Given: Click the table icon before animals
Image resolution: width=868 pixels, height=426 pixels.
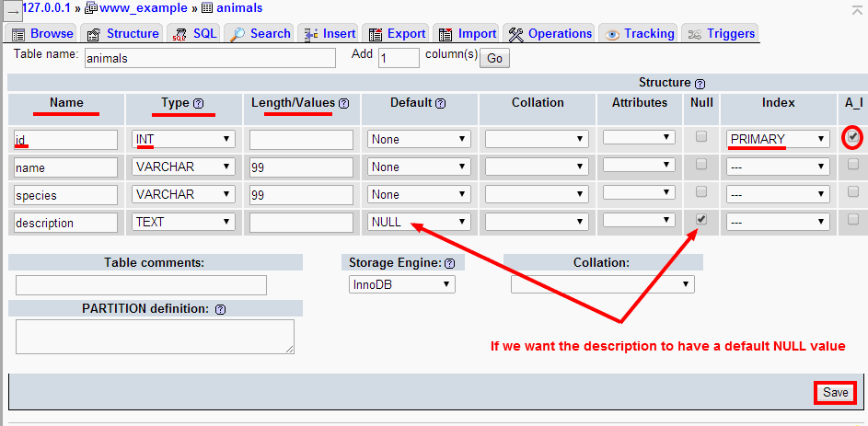Looking at the screenshot, I should pyautogui.click(x=207, y=8).
